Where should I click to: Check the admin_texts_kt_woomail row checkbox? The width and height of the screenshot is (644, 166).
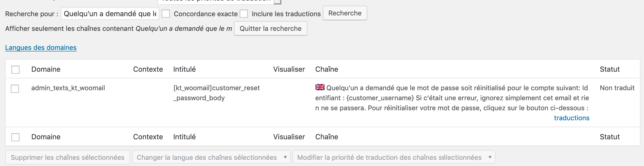coord(15,89)
